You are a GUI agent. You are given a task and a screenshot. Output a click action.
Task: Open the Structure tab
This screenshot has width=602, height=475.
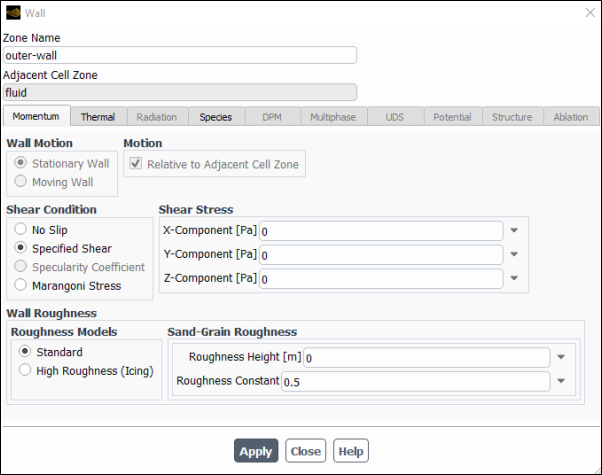[x=512, y=117]
